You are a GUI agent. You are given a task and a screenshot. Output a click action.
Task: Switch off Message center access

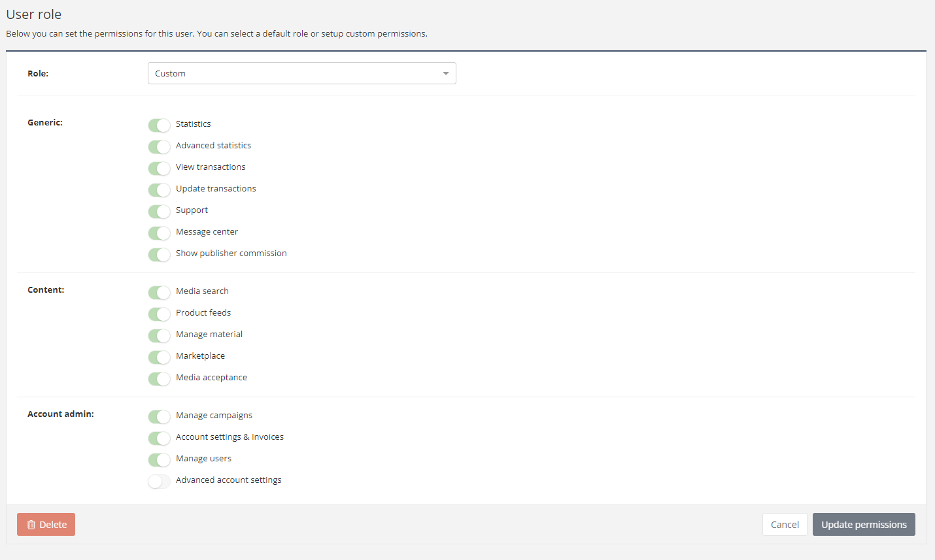point(159,233)
